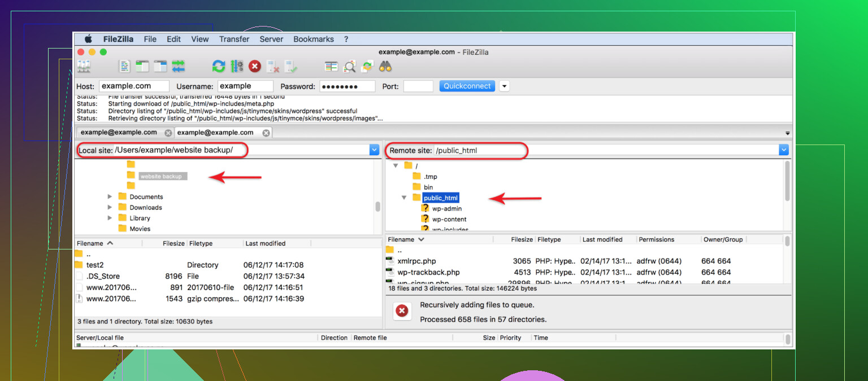Select the second example@example.com tab
The width and height of the screenshot is (868, 381).
[215, 132]
